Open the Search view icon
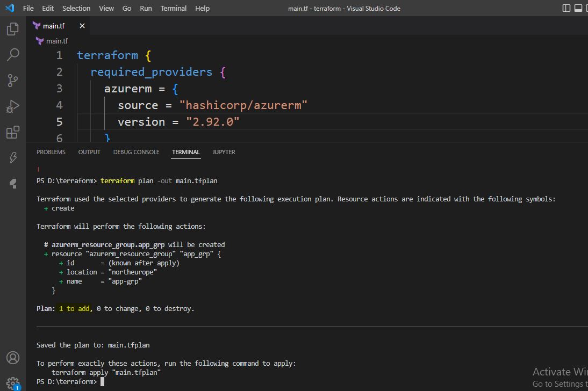Image resolution: width=588 pixels, height=391 pixels. tap(13, 55)
